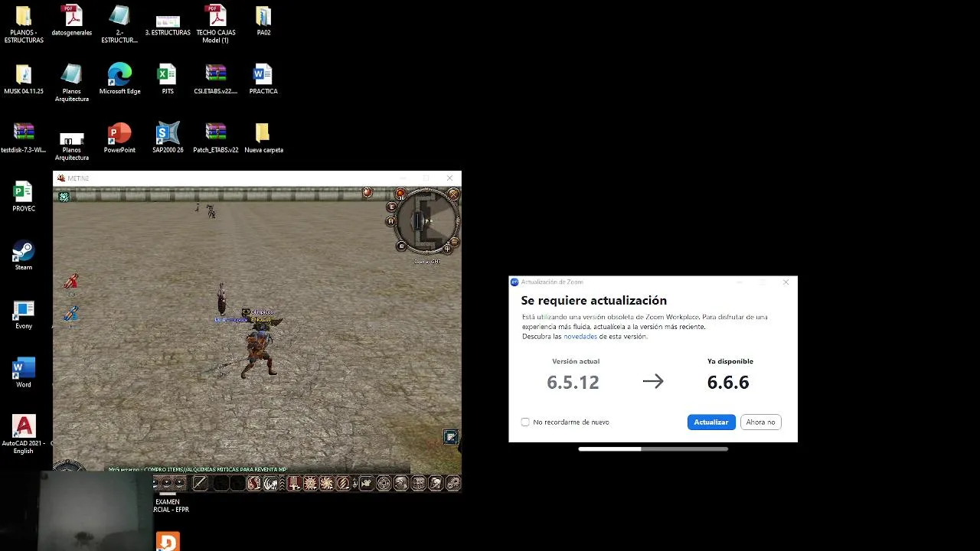Screen dimensions: 980x551
Task: Zoom in the minimap with plus button
Action: point(448,249)
